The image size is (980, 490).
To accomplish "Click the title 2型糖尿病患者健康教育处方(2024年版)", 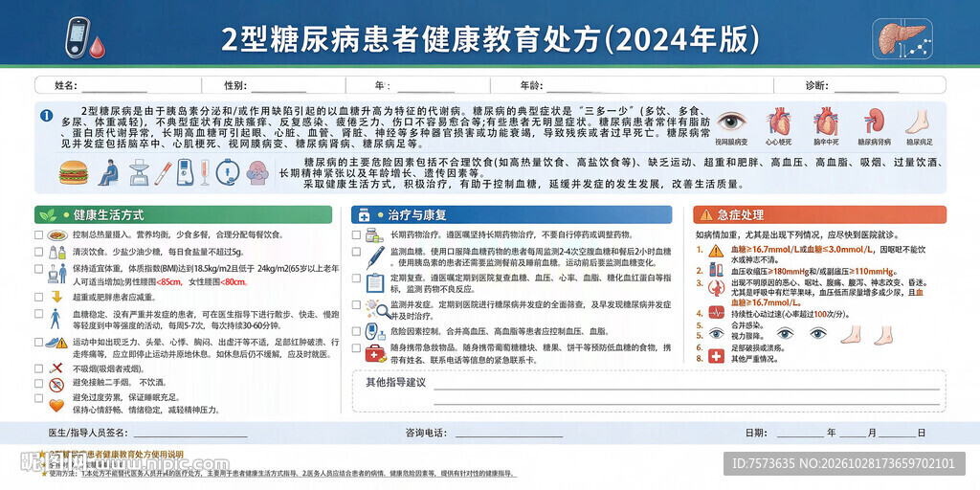I will pyautogui.click(x=491, y=40).
